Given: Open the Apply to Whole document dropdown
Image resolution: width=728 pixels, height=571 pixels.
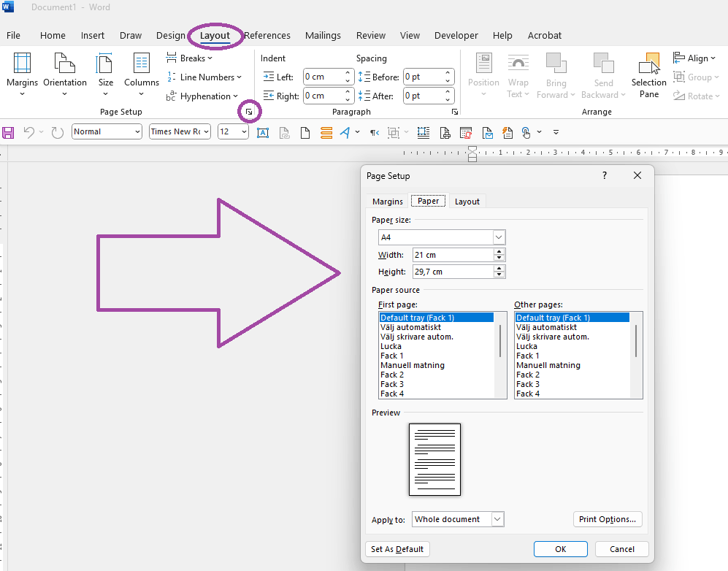Looking at the screenshot, I should [x=497, y=519].
